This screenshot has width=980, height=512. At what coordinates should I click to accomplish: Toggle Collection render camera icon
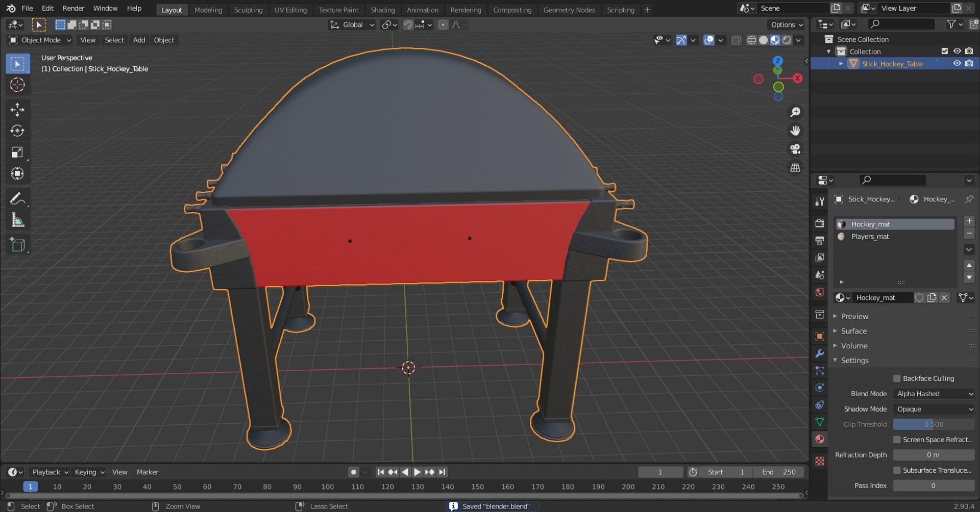969,51
